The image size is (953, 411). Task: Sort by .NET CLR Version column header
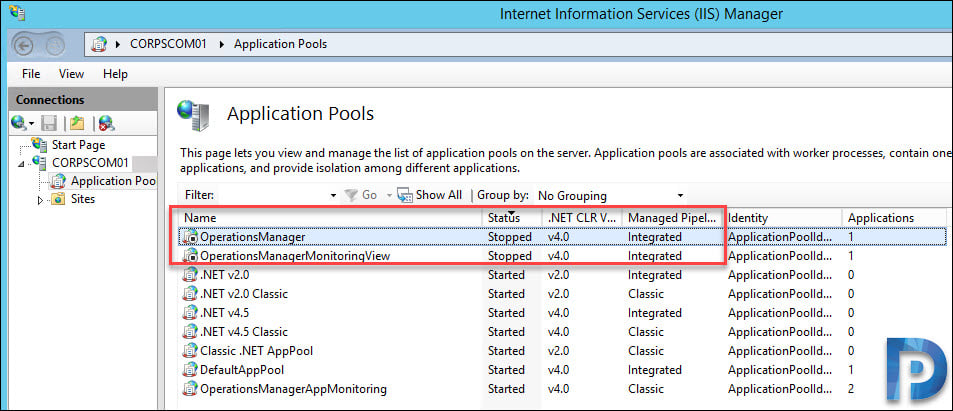click(582, 218)
